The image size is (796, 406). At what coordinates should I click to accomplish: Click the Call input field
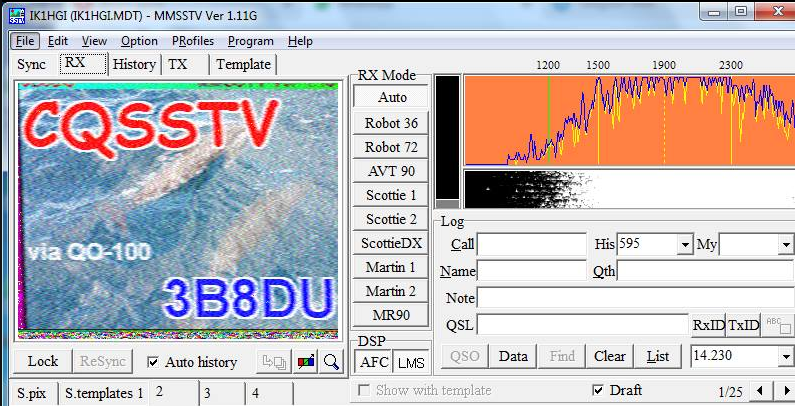[x=532, y=245]
